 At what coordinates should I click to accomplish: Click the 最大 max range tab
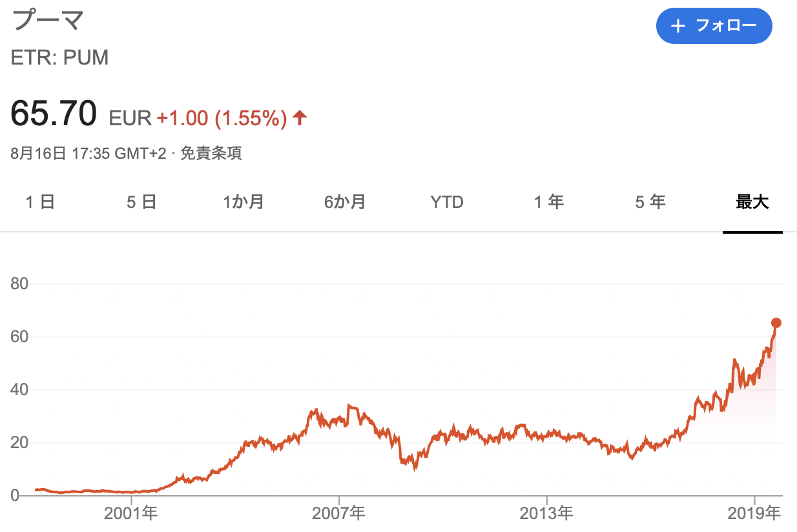click(752, 202)
